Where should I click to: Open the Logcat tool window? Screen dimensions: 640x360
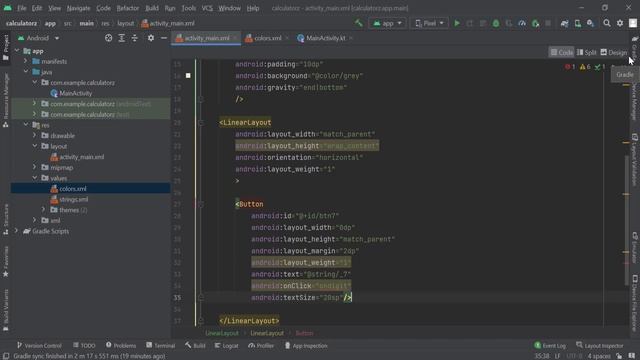226,346
